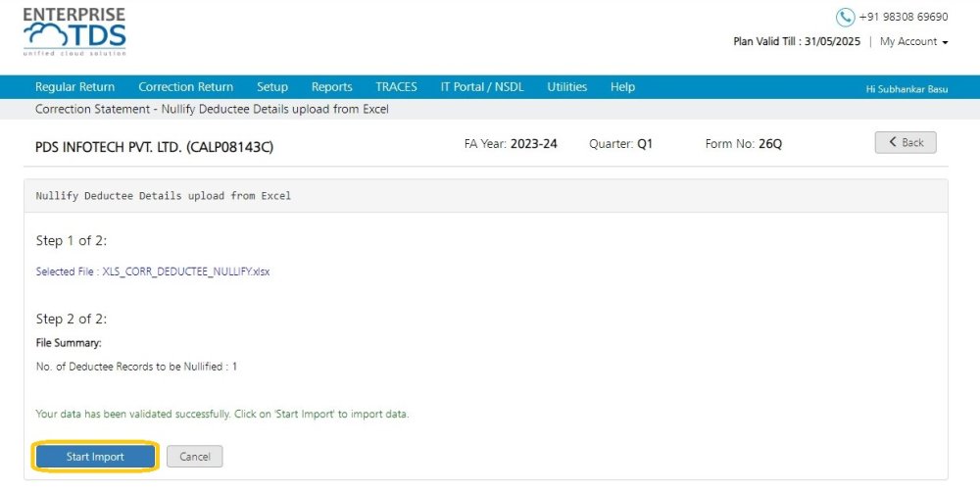Open the Help menu
980x492 pixels.
[622, 87]
